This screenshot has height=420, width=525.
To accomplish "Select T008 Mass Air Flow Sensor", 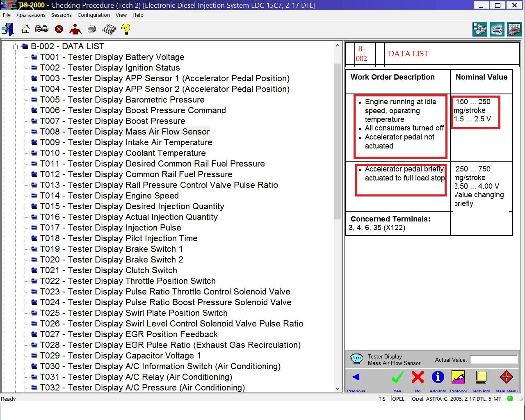I will point(125,132).
